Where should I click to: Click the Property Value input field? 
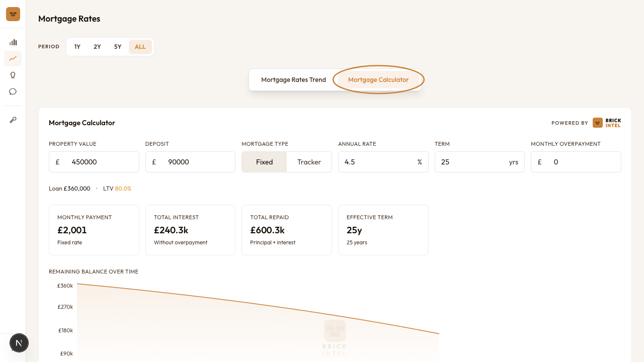(94, 162)
